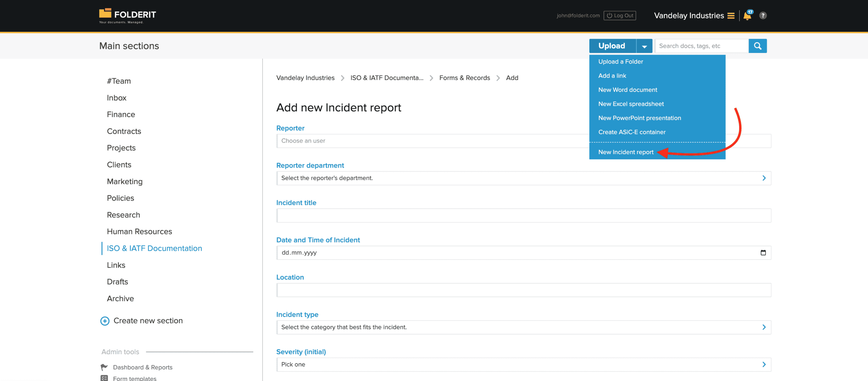Click the search magnifier icon

point(757,45)
